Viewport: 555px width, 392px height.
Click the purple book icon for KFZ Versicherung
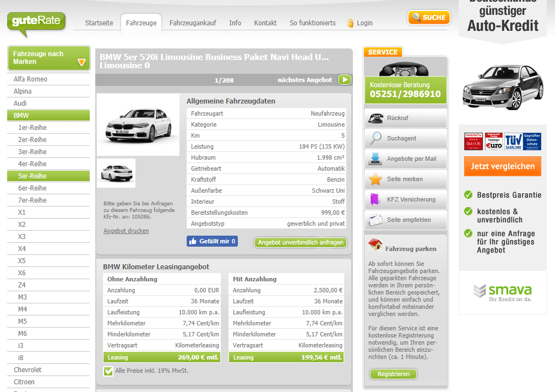(x=374, y=199)
